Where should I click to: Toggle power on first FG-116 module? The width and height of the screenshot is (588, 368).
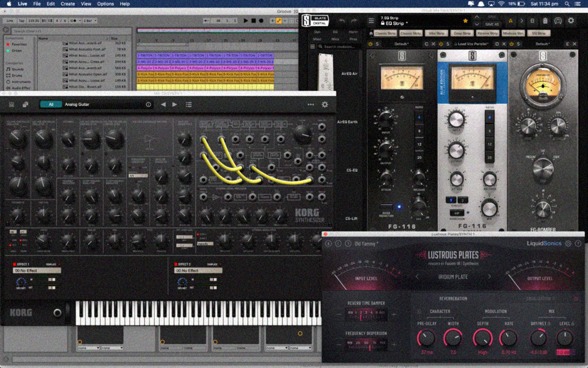coord(370,44)
